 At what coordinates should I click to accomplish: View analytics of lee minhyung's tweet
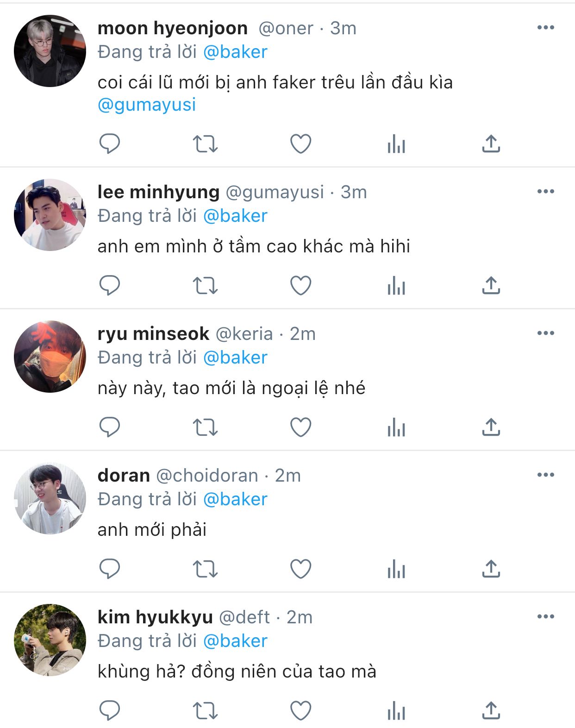pyautogui.click(x=396, y=285)
